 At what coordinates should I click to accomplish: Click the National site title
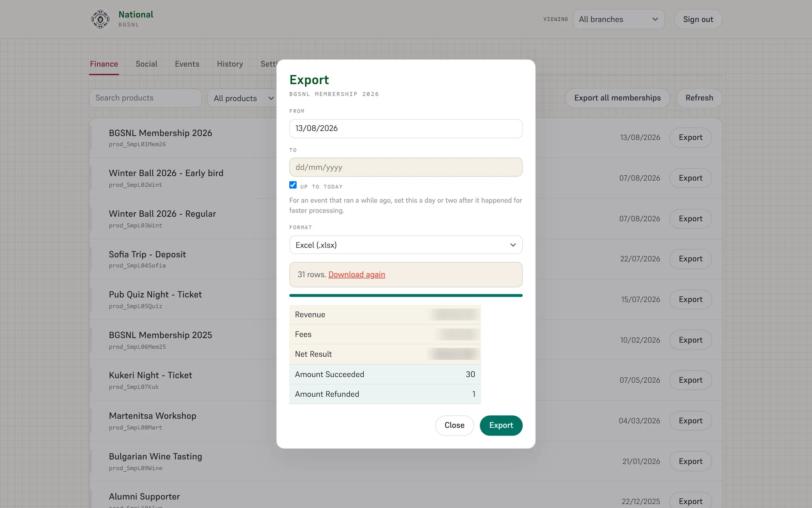(136, 14)
